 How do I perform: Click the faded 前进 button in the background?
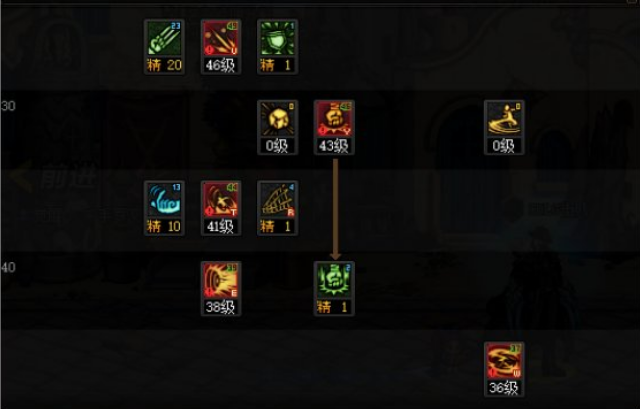pyautogui.click(x=53, y=178)
